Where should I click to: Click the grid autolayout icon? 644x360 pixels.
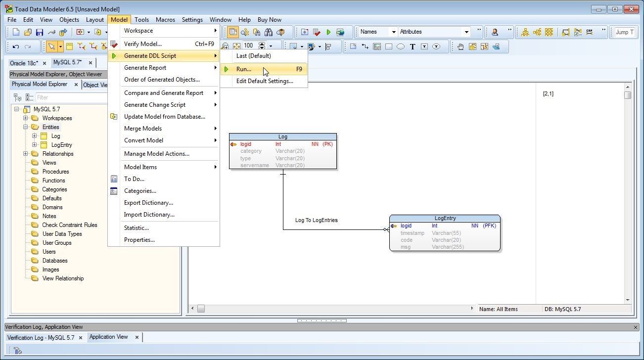tap(549, 32)
